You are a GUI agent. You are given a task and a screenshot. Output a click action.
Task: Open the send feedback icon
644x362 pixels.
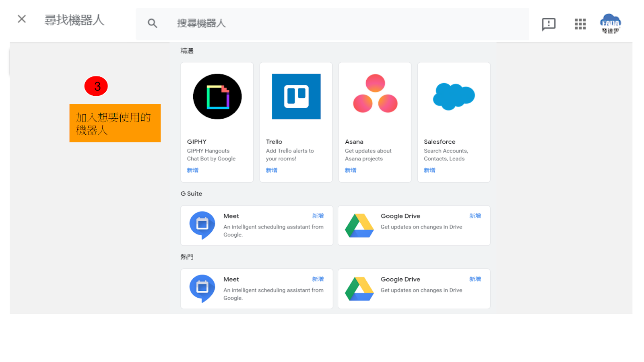pyautogui.click(x=549, y=24)
